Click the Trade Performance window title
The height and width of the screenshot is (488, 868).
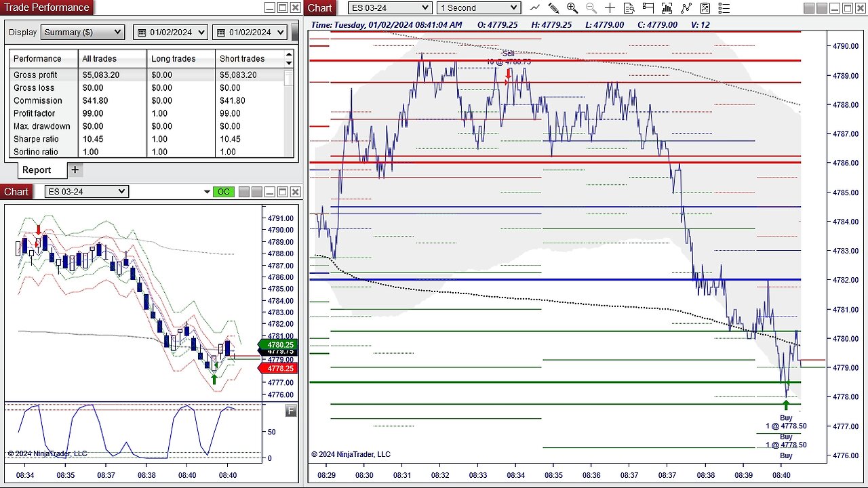[47, 7]
